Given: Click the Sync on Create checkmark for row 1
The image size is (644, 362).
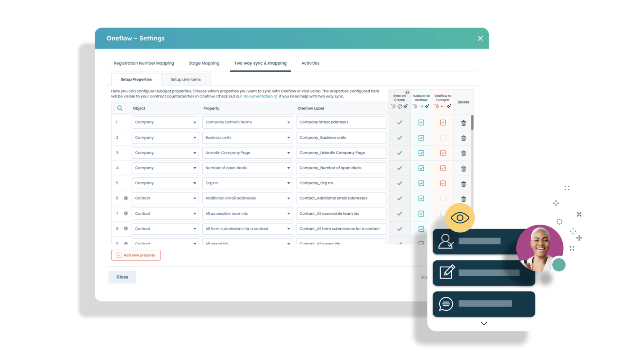Looking at the screenshot, I should [x=399, y=122].
